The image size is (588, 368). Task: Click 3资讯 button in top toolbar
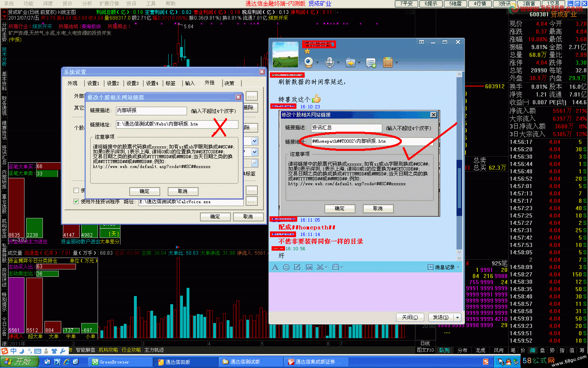click(504, 4)
